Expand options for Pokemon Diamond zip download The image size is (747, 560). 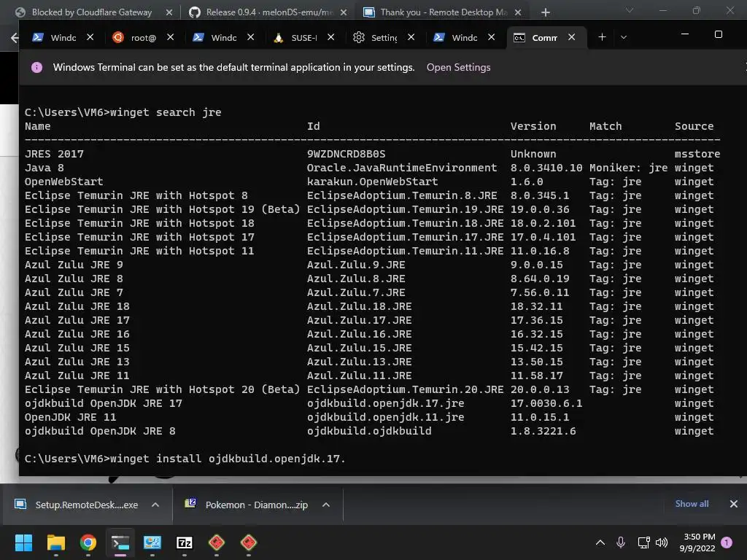[326, 505]
